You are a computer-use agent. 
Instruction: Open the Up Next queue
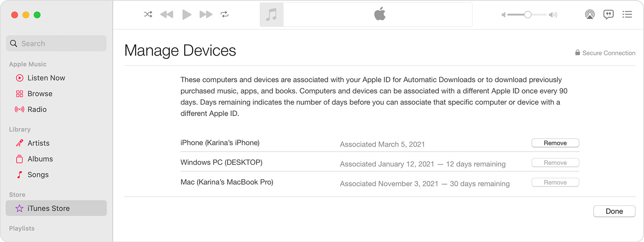click(x=627, y=14)
